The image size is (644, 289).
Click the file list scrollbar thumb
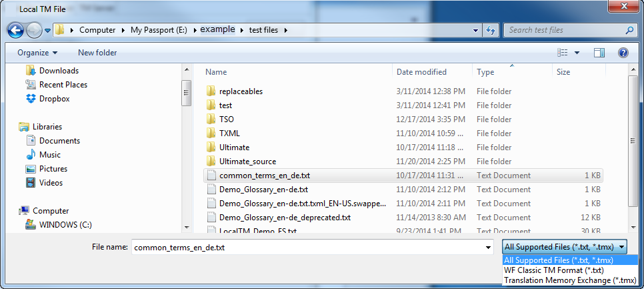(x=633, y=141)
